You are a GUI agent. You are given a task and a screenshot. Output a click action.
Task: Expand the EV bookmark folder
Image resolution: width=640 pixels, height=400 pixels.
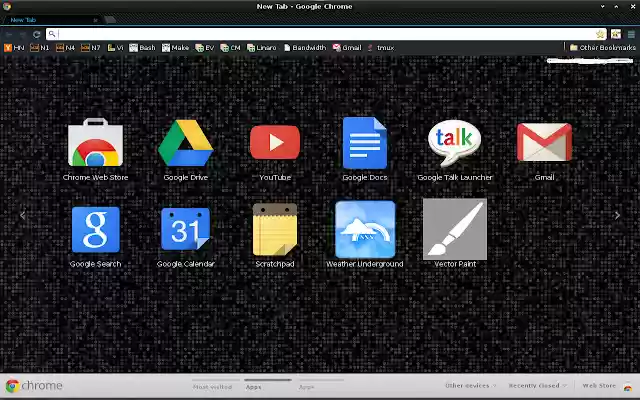pyautogui.click(x=204, y=48)
